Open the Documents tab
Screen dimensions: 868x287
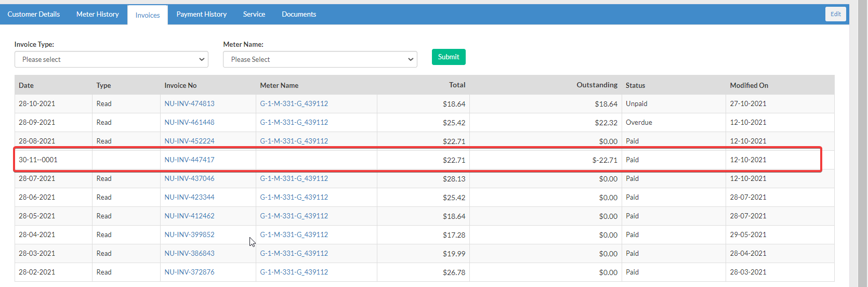pos(299,14)
